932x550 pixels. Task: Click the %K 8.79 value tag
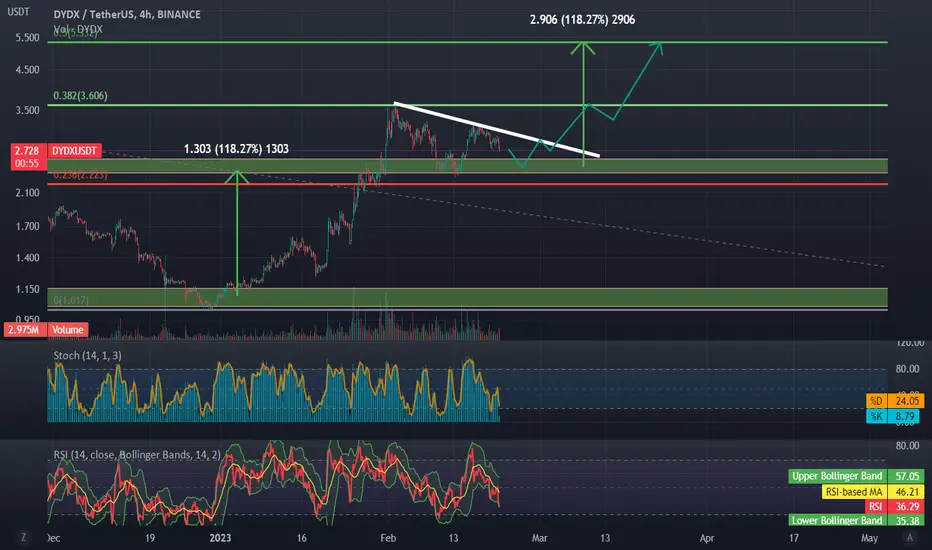pyautogui.click(x=895, y=416)
